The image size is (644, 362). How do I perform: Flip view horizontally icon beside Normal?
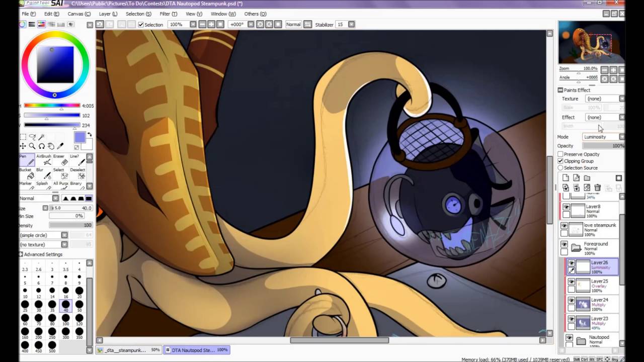tap(307, 24)
